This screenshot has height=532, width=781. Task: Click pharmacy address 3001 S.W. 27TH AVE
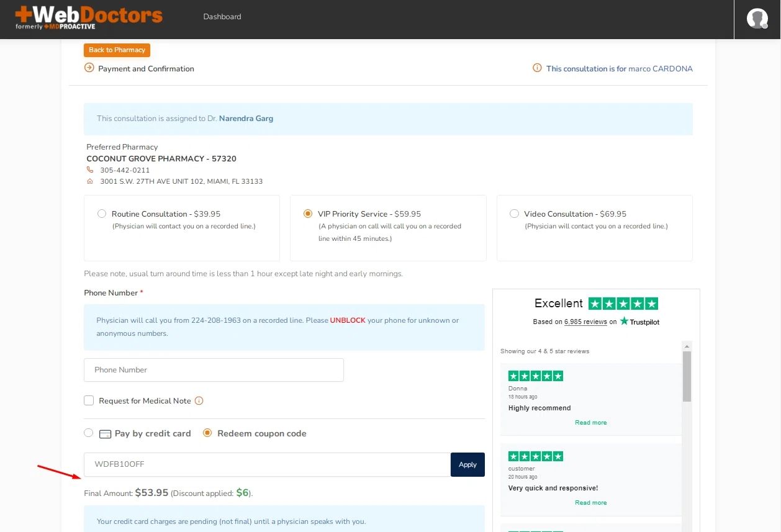pos(181,182)
